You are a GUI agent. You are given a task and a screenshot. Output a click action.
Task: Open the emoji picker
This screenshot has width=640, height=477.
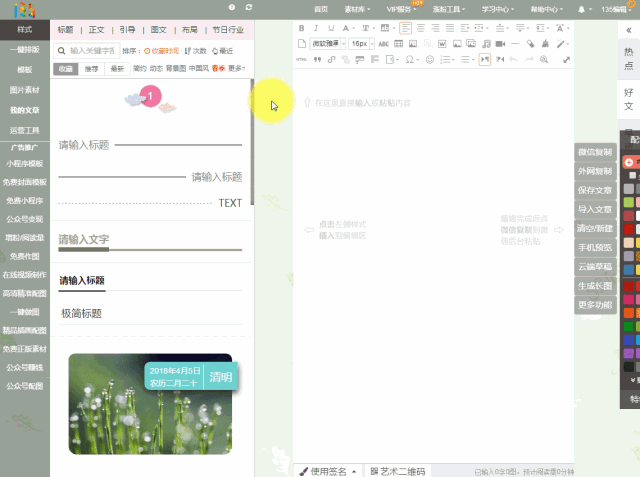tap(430, 60)
